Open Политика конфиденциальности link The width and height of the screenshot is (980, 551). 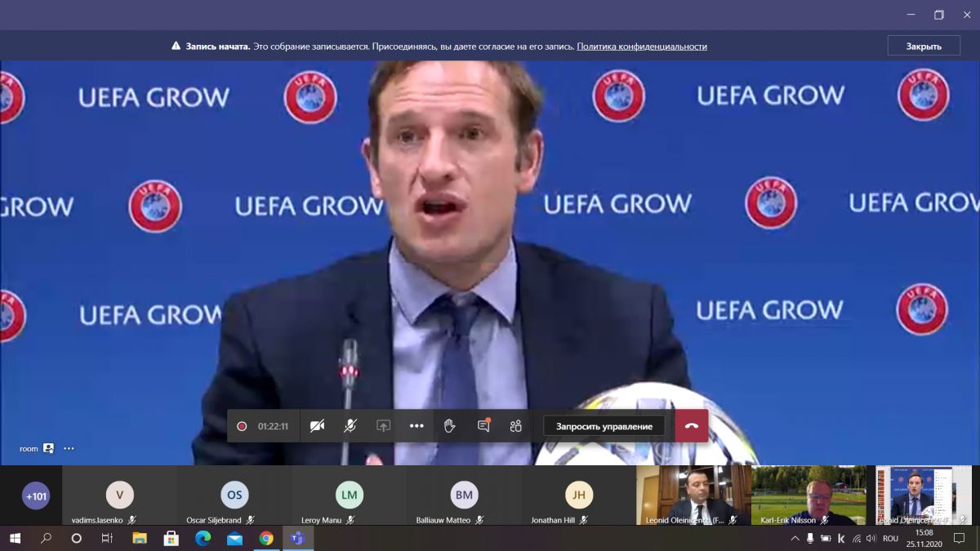point(642,47)
